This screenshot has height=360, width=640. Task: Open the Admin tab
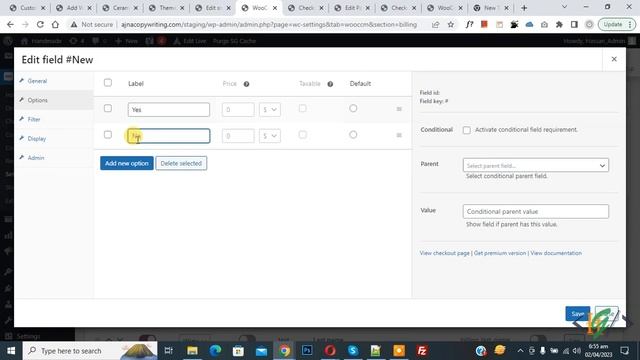click(36, 158)
